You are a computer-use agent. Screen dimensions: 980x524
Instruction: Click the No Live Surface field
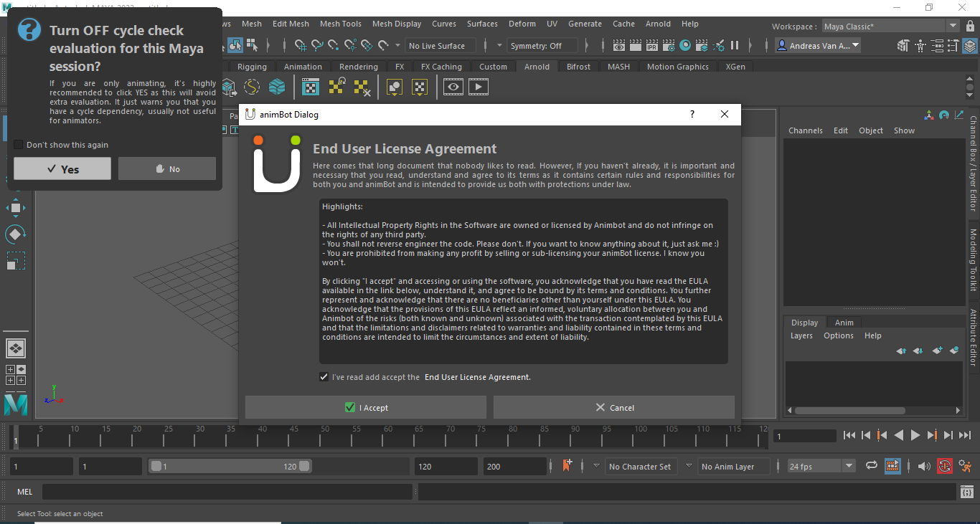[x=440, y=46]
